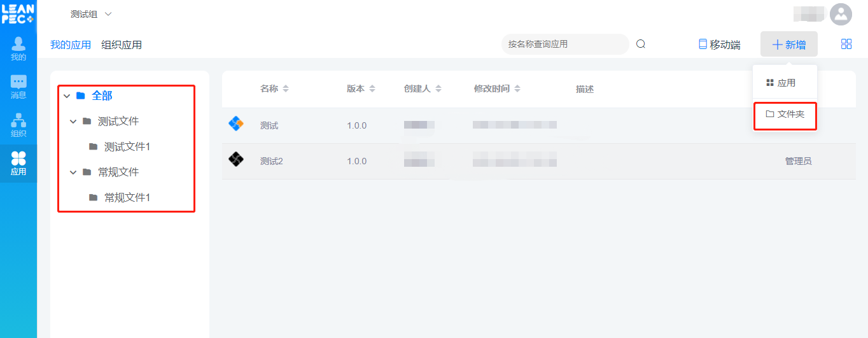Open the 我的 profile sidebar icon
The image size is (868, 338).
coord(18,48)
